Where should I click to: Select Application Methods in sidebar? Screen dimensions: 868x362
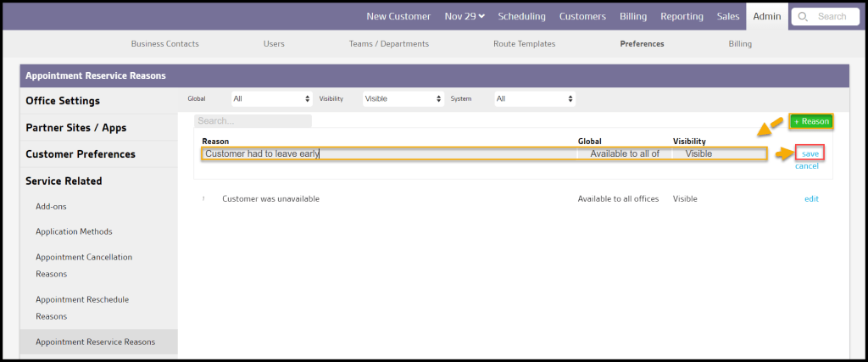pos(74,231)
